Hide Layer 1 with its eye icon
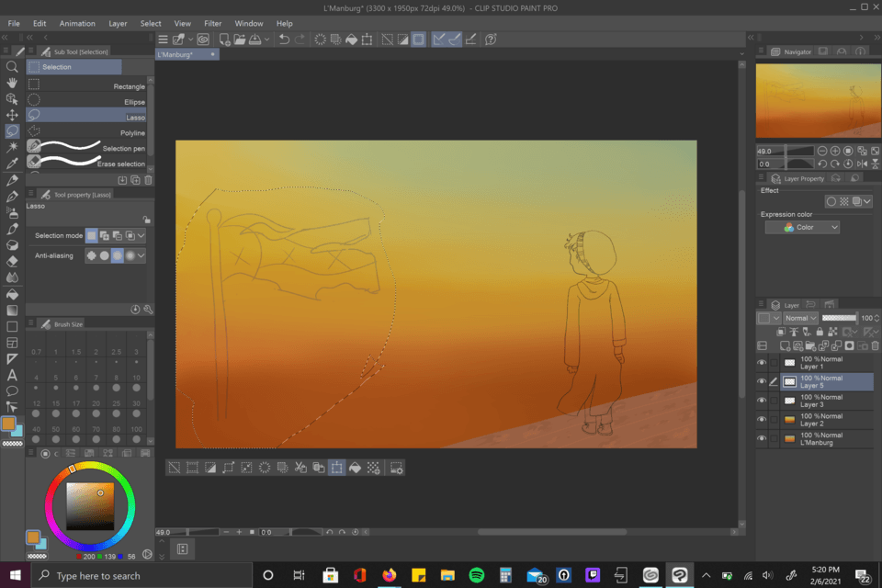882x588 pixels. pos(762,363)
